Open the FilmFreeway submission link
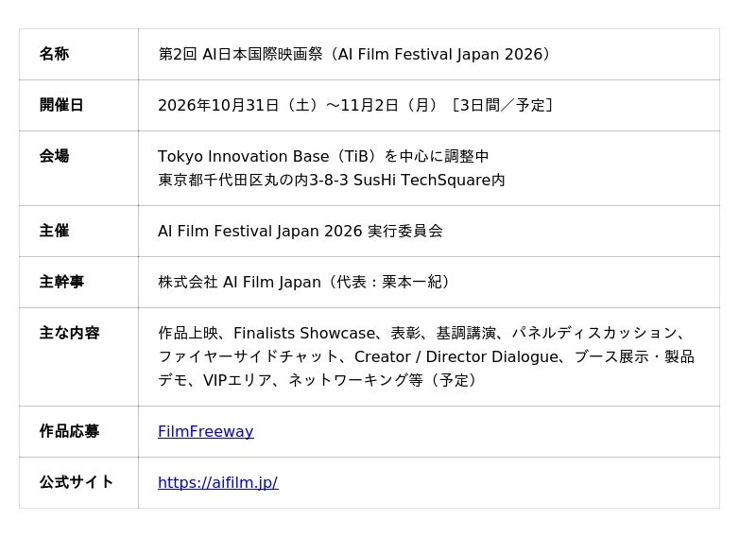Viewport: 756px width, 537px height. [205, 431]
